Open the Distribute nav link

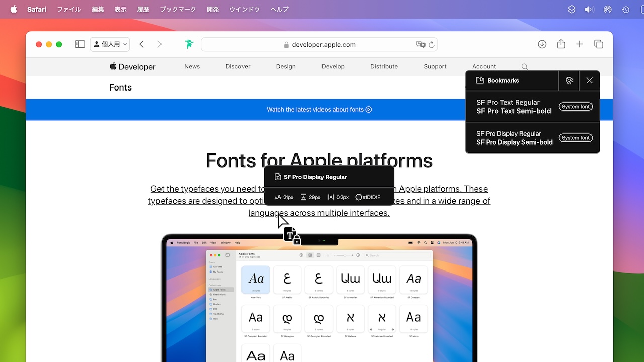click(x=384, y=66)
